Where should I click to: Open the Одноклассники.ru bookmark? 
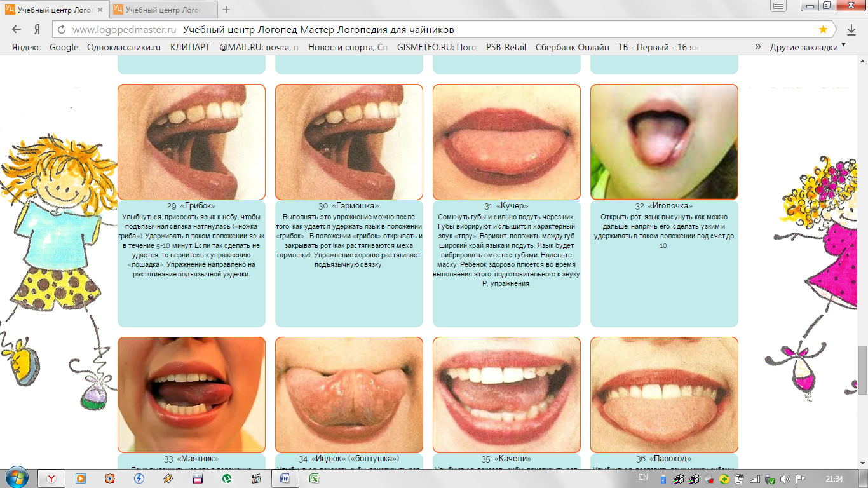pyautogui.click(x=124, y=47)
